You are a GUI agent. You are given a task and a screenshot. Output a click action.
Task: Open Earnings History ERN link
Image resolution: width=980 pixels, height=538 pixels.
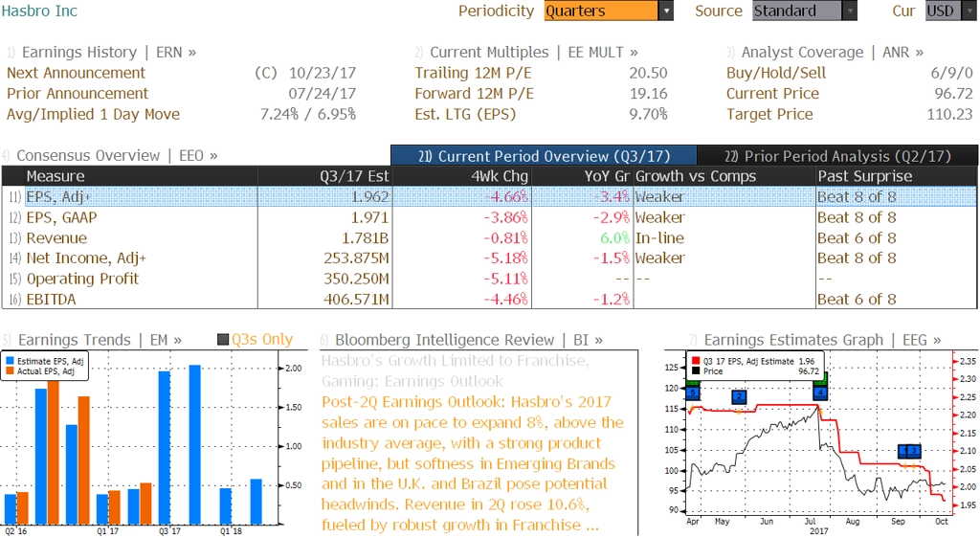109,53
